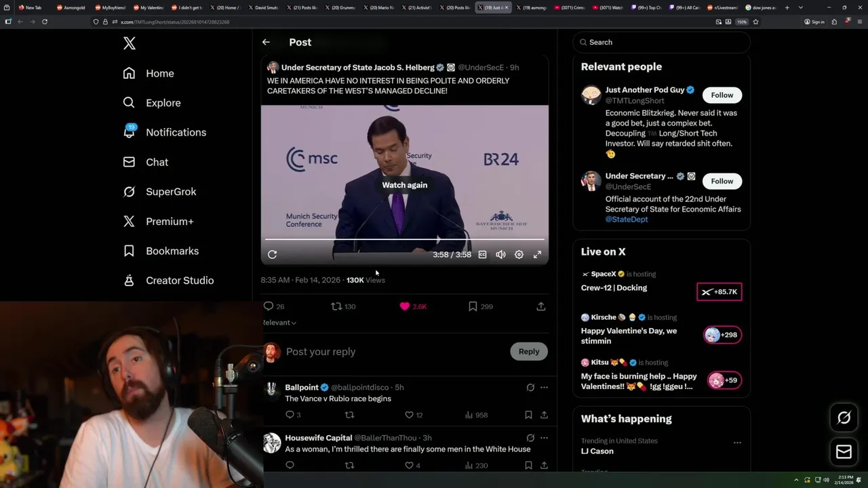Viewport: 868px width, 488px height.
Task: Like Ballpoint's reply with 12 likes
Action: click(x=414, y=415)
